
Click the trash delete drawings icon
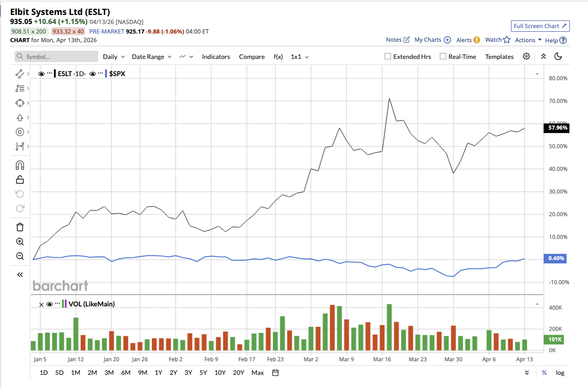pyautogui.click(x=19, y=227)
